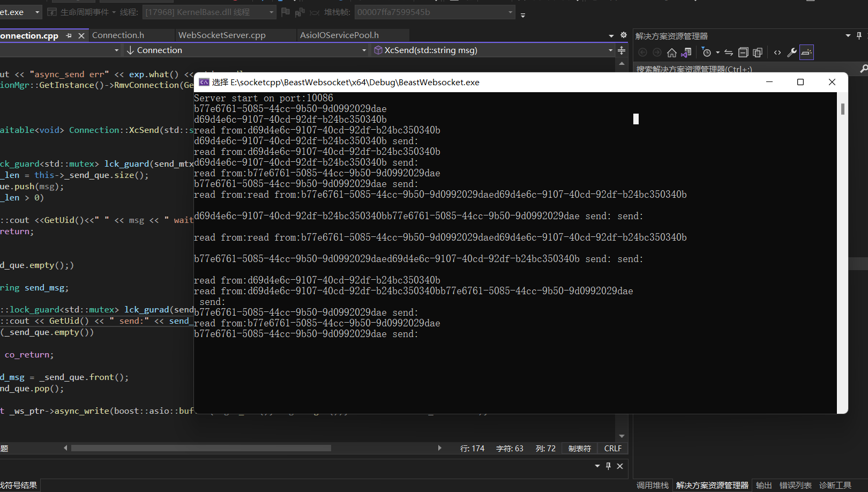Image resolution: width=868 pixels, height=492 pixels.
Task: Select the Connection.cpp tab
Action: pos(29,35)
